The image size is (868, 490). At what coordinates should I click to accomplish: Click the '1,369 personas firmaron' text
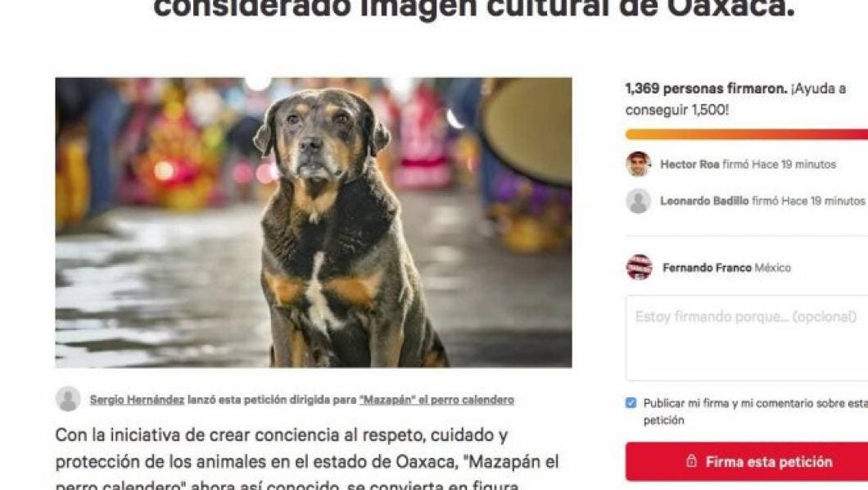[706, 88]
